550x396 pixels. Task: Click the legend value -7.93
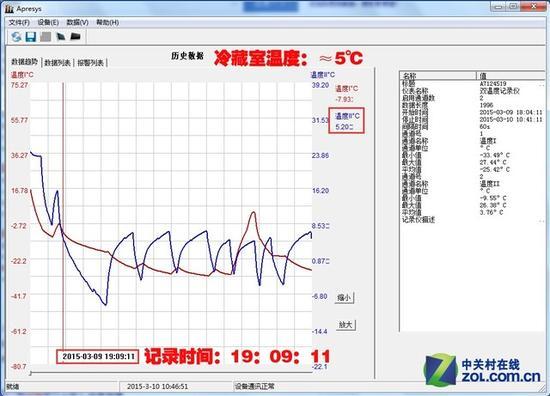coord(344,99)
